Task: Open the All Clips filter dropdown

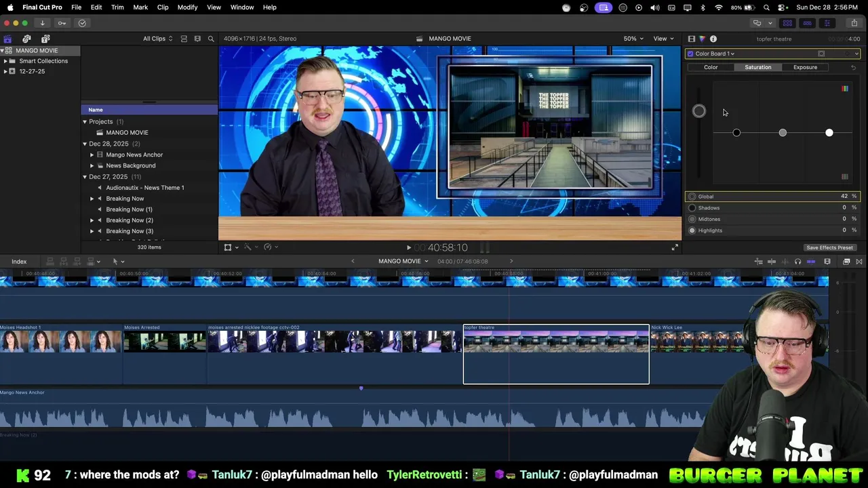Action: tap(157, 39)
